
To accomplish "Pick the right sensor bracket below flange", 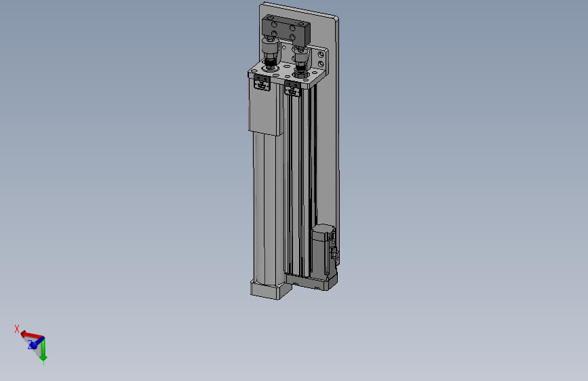I will (x=292, y=89).
